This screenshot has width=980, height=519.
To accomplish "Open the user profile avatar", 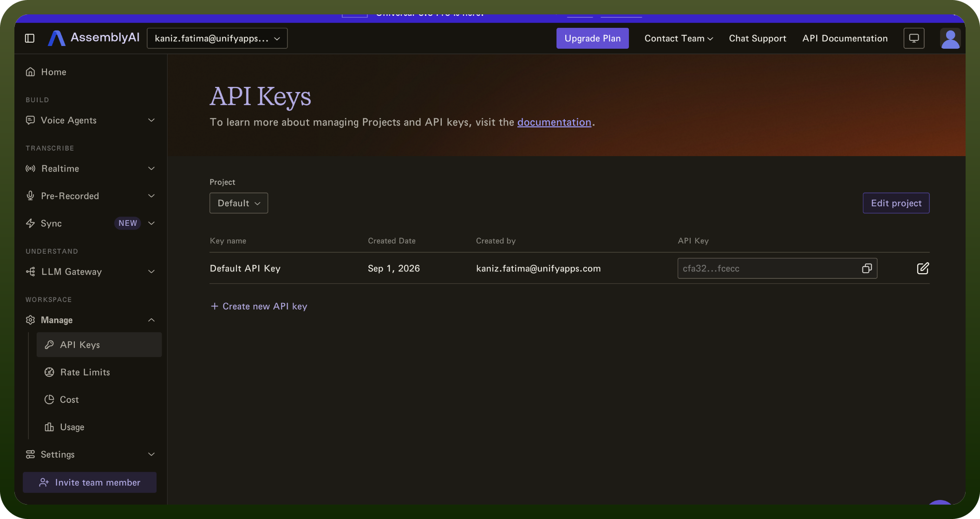I will click(x=950, y=38).
